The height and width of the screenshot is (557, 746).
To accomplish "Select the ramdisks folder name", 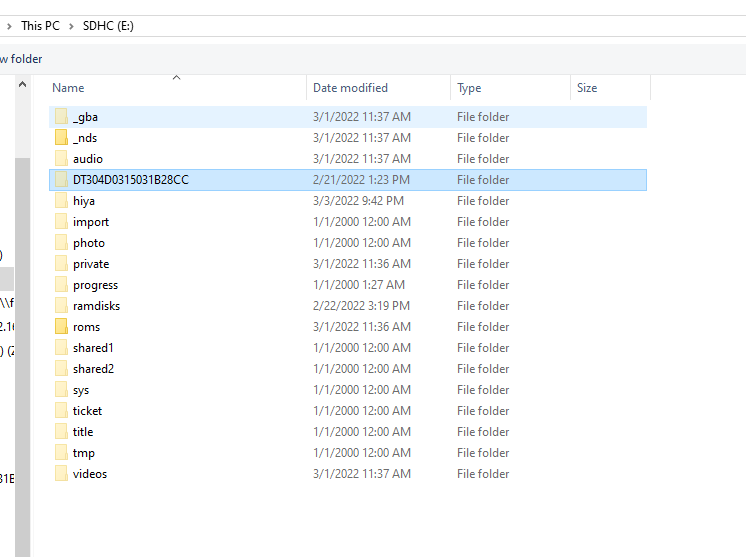I will point(97,306).
